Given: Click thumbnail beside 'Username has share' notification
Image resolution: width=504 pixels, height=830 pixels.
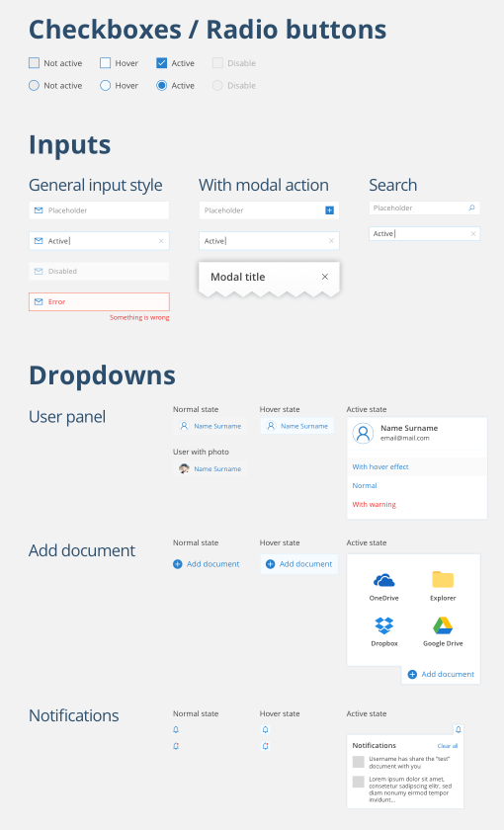Looking at the screenshot, I should (359, 762).
